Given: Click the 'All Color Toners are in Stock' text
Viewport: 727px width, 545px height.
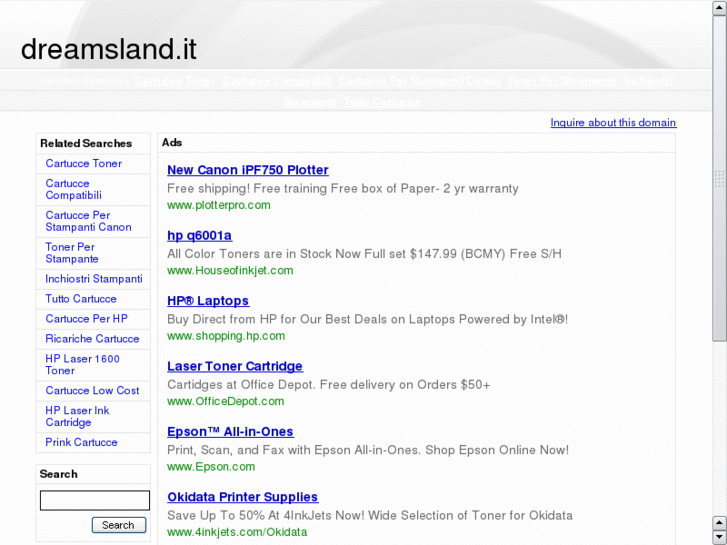Looking at the screenshot, I should 364,254.
